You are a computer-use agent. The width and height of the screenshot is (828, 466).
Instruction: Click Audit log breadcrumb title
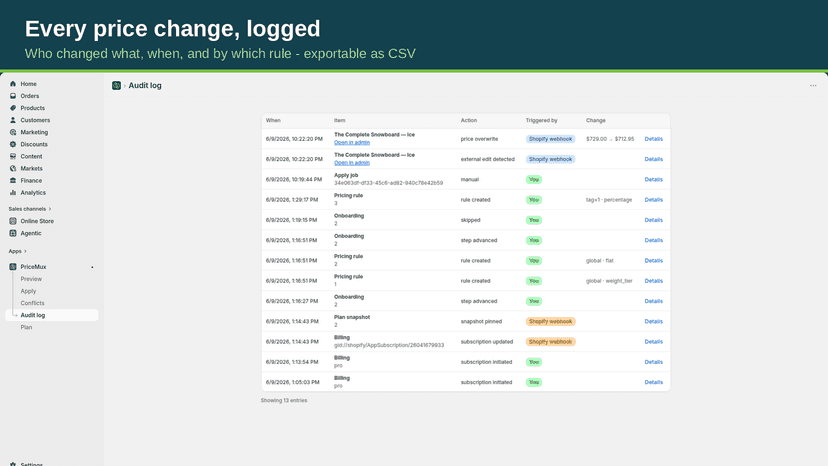click(145, 86)
